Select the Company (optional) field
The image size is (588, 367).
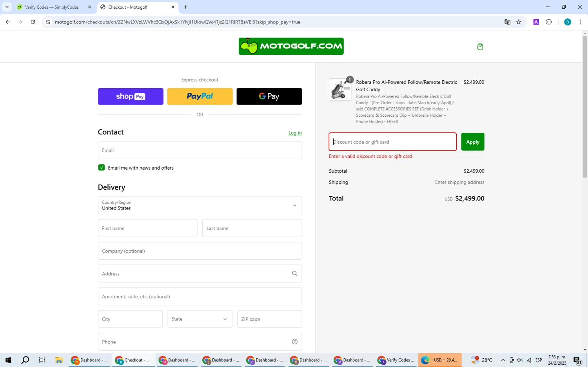pyautogui.click(x=200, y=251)
